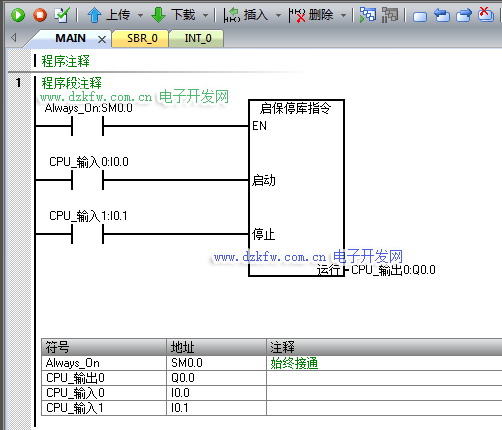Viewport: 502px width, 430px height.
Task: Expand the 下载 download dropdown arrow
Action: click(206, 15)
